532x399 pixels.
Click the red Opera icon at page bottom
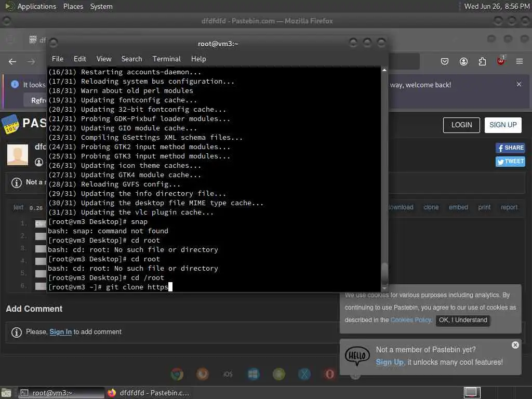click(x=329, y=374)
